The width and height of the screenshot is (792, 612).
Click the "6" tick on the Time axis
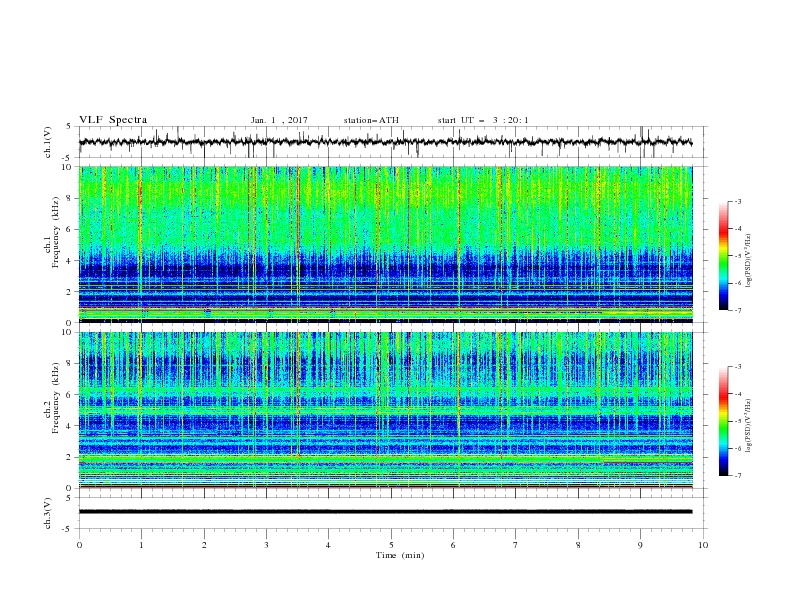pyautogui.click(x=454, y=545)
